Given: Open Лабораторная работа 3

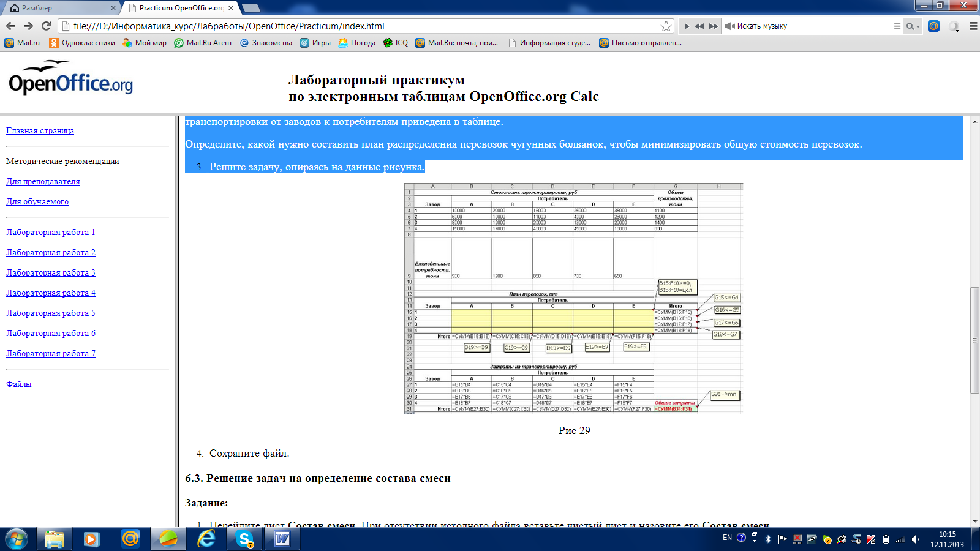Looking at the screenshot, I should tap(51, 272).
